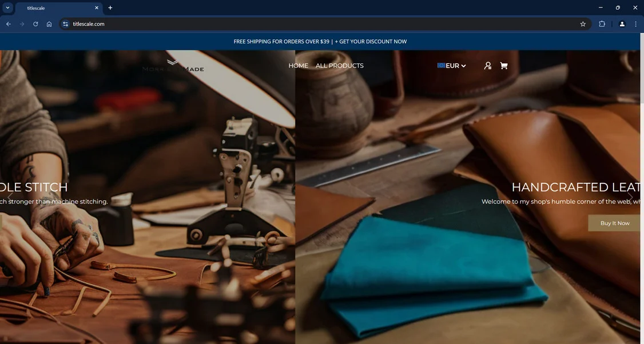Click the free shipping discount banner
The image size is (644, 344).
[320, 42]
